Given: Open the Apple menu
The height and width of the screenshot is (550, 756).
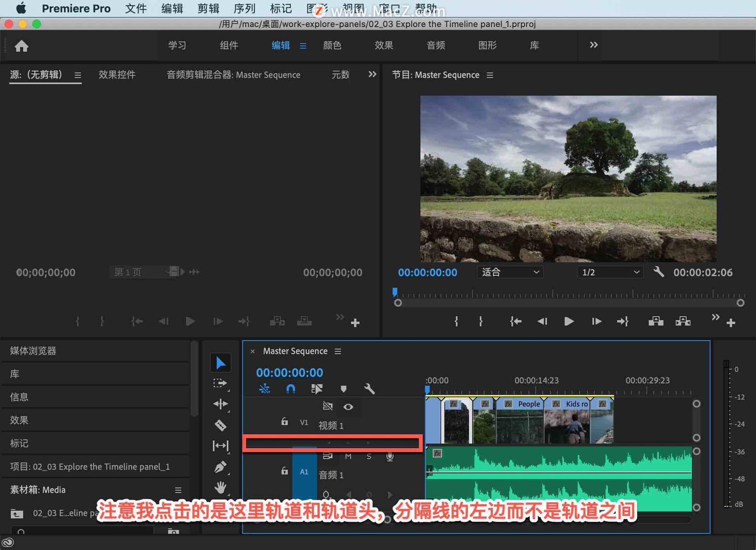Looking at the screenshot, I should [21, 8].
